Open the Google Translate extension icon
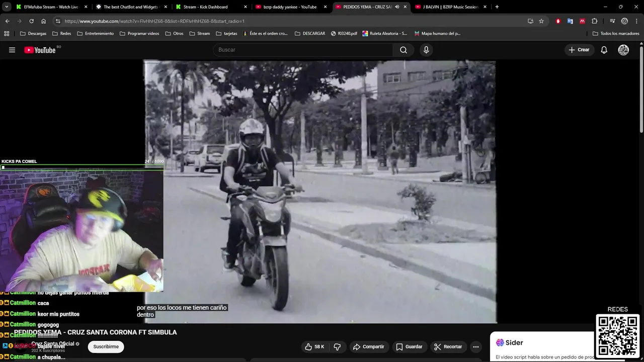 pos(570,21)
